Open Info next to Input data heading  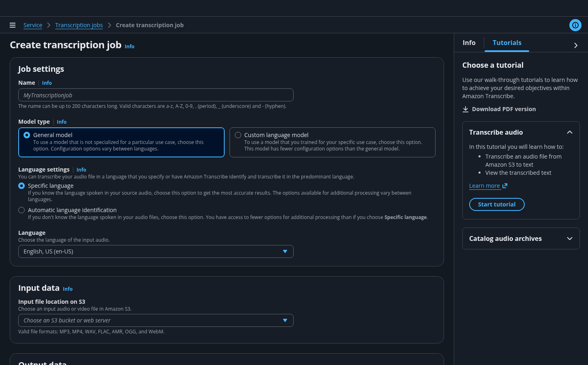click(x=68, y=289)
